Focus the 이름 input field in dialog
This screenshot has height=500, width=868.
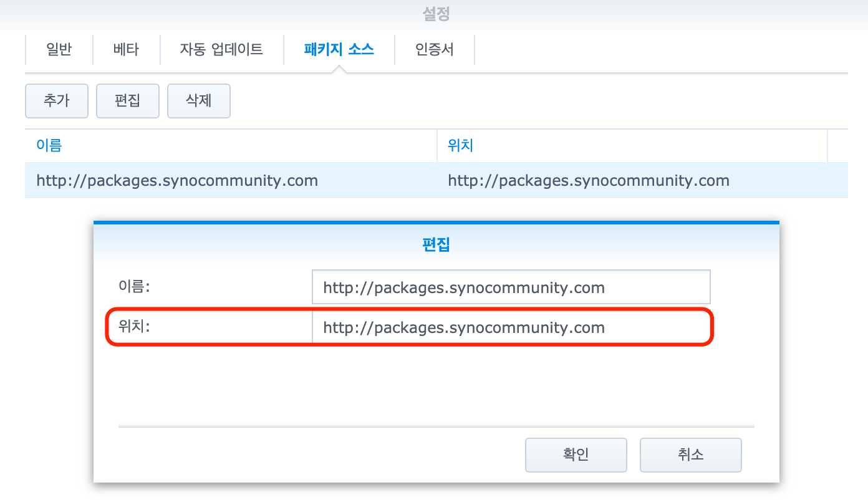click(511, 287)
